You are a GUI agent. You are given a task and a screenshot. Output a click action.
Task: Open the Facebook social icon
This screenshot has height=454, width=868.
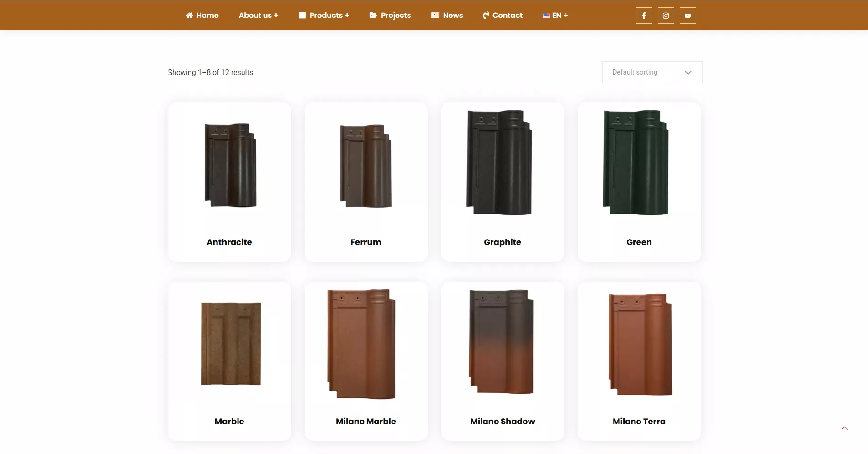click(644, 16)
